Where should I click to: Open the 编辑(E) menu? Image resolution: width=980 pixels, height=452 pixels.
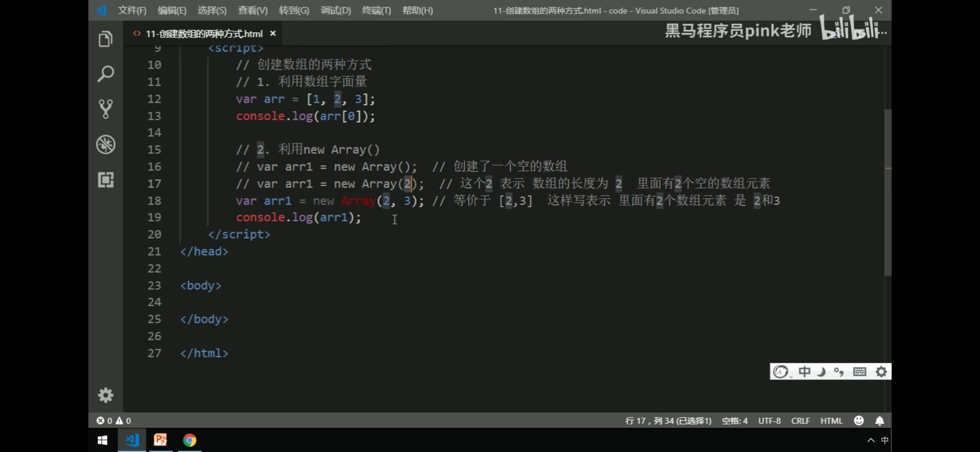click(172, 10)
